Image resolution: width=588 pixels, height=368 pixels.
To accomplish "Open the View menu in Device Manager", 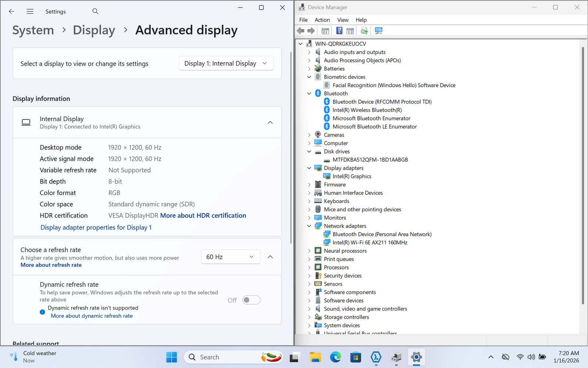I will [343, 20].
